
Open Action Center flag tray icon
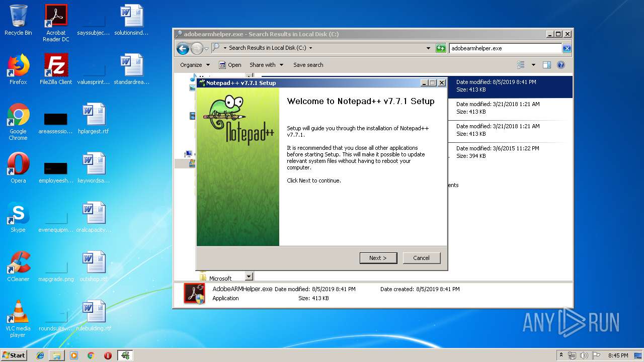click(x=596, y=355)
